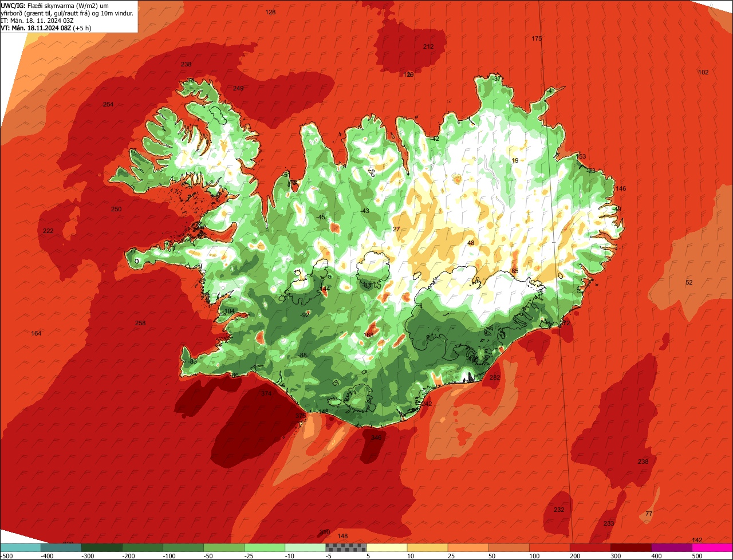Click the dark teal -400 to -300 legend swatch
733x560 pixels.
point(61,547)
